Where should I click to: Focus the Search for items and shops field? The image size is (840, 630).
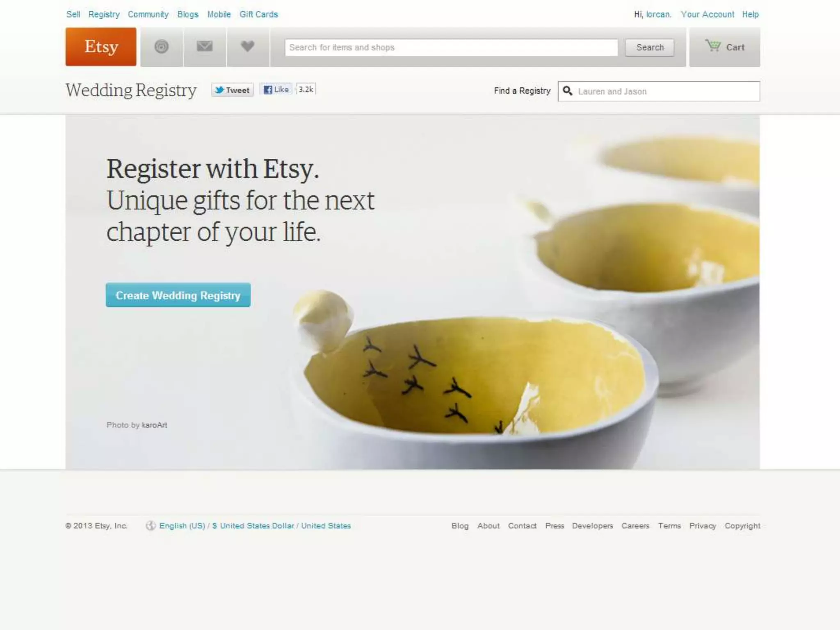click(451, 48)
